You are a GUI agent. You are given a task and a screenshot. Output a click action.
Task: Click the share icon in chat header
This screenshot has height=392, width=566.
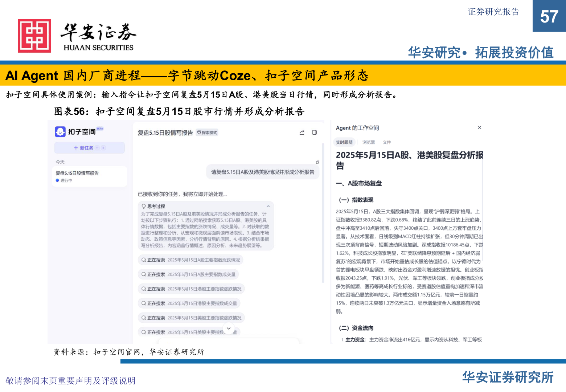point(302,132)
